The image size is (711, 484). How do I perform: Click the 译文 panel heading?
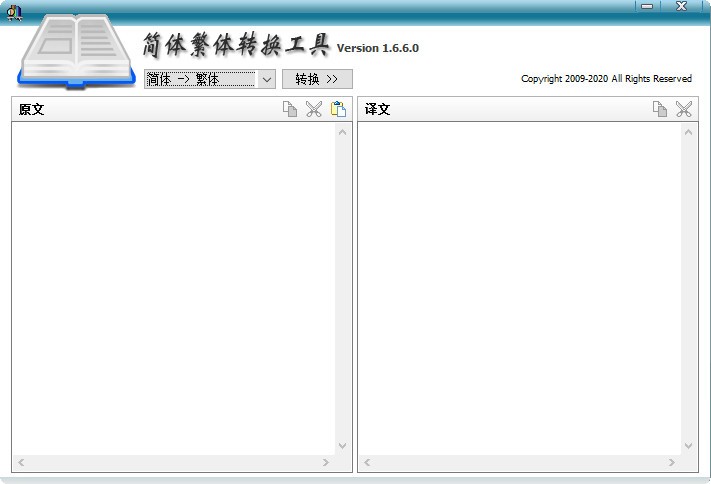[x=377, y=109]
